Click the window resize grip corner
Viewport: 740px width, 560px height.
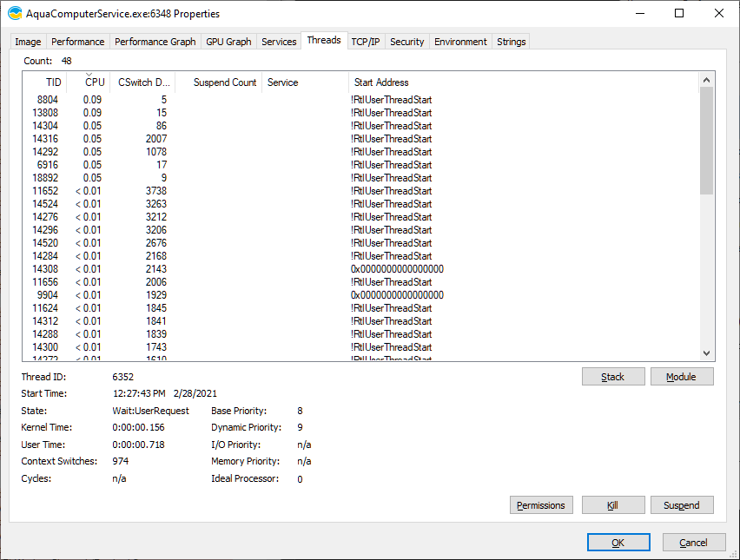[x=734, y=555]
